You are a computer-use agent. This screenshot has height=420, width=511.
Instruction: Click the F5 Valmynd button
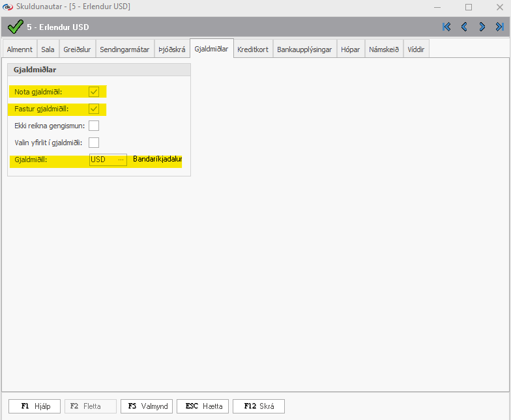click(147, 406)
